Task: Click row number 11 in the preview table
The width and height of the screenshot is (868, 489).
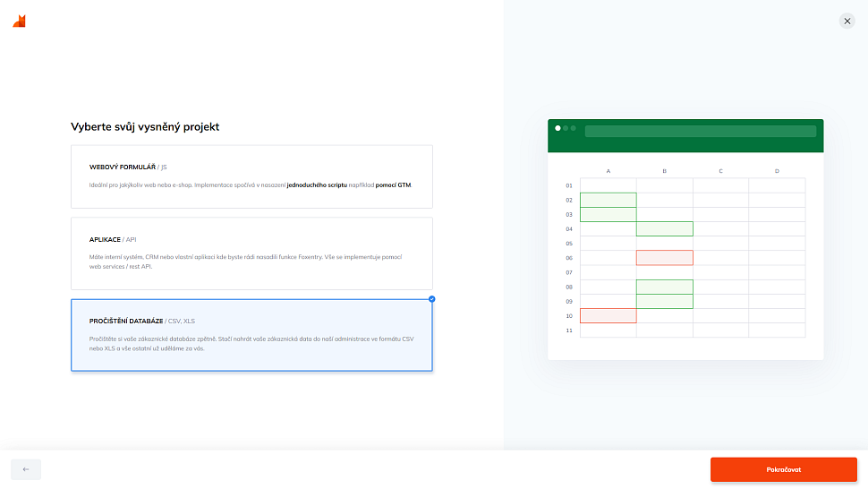Action: (x=568, y=330)
